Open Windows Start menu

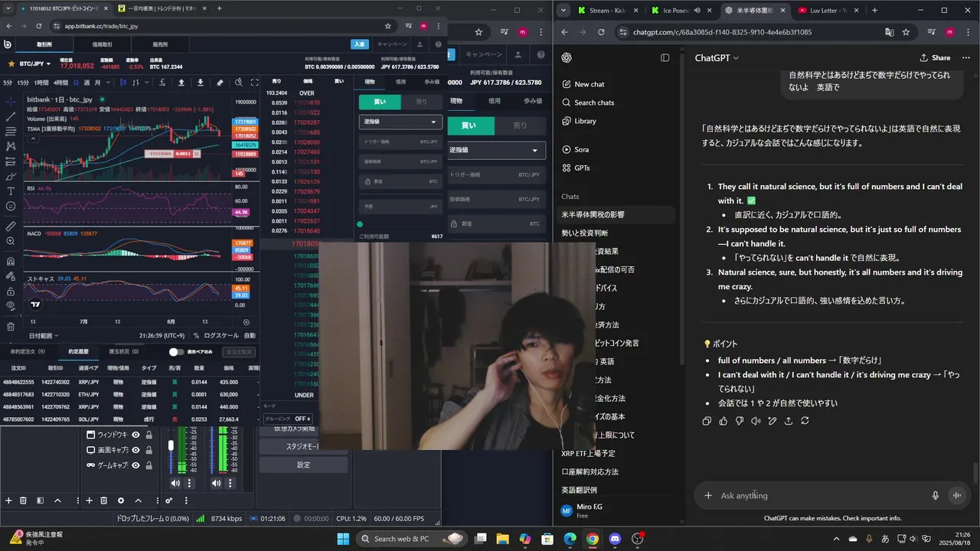click(x=342, y=539)
